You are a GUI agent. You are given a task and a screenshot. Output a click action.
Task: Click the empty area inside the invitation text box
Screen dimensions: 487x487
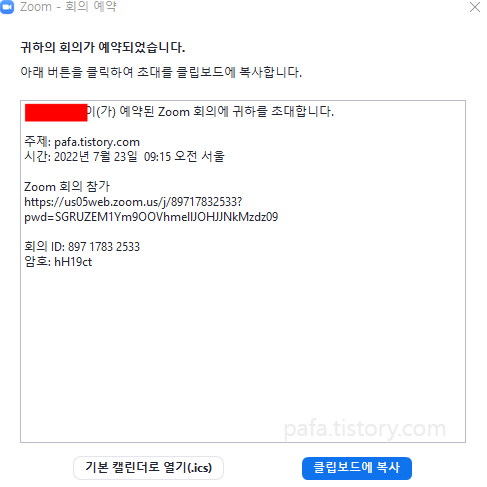[243, 347]
